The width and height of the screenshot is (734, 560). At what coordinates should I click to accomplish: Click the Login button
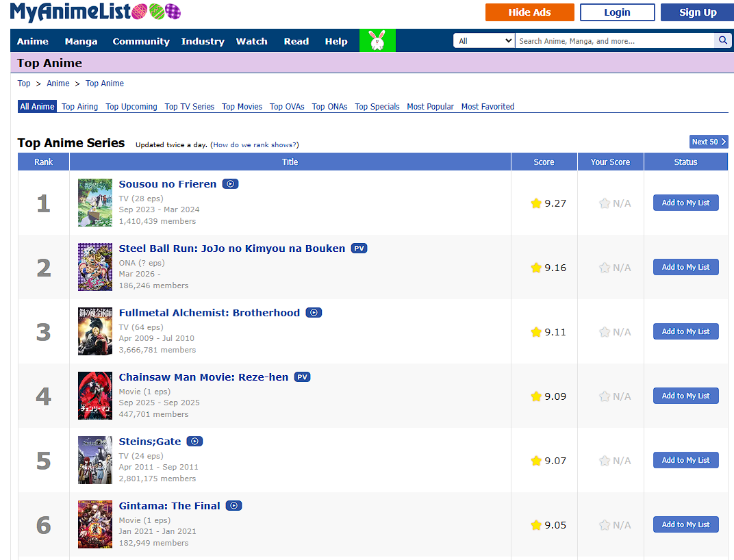(x=617, y=12)
